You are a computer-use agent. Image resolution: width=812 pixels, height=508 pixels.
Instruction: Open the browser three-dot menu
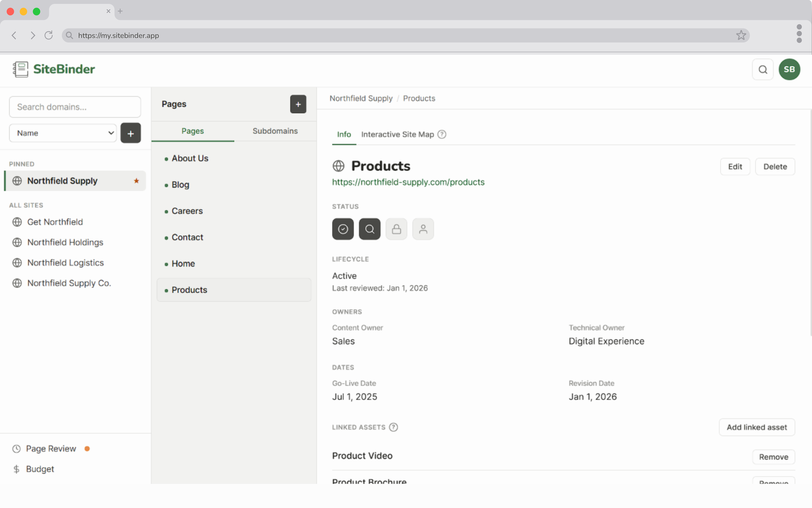pos(799,34)
